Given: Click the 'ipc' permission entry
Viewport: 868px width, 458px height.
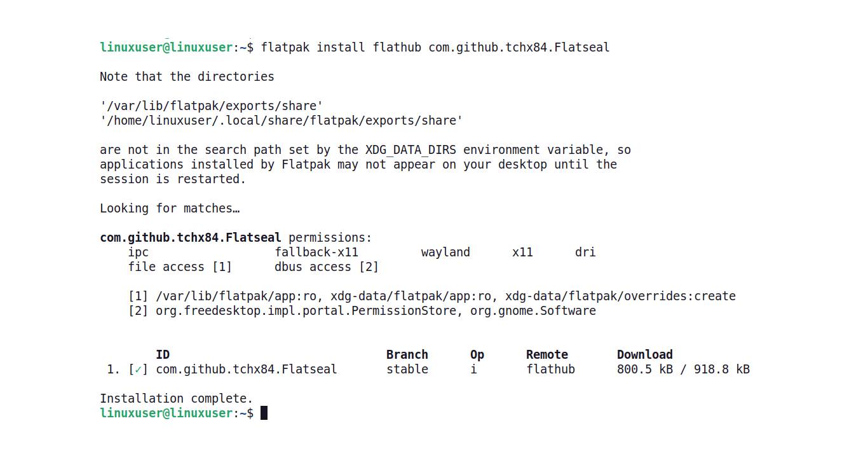Looking at the screenshot, I should 139,253.
